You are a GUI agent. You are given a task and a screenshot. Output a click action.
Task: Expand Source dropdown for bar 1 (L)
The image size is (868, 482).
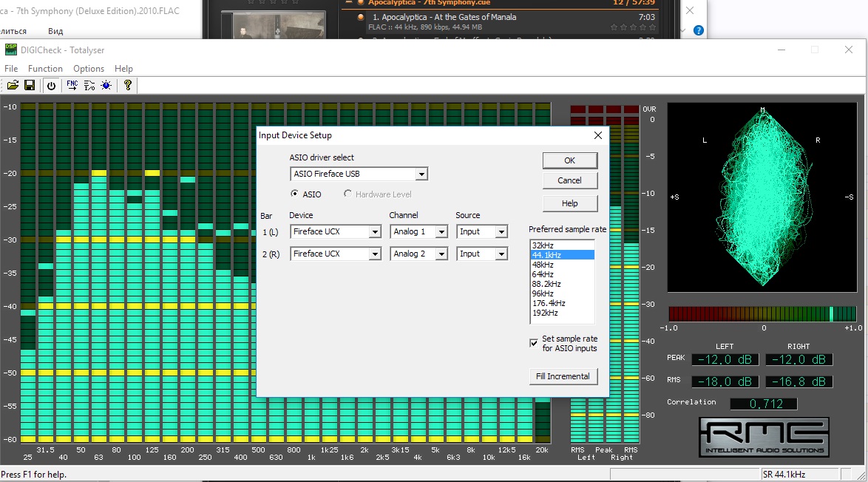pyautogui.click(x=501, y=232)
